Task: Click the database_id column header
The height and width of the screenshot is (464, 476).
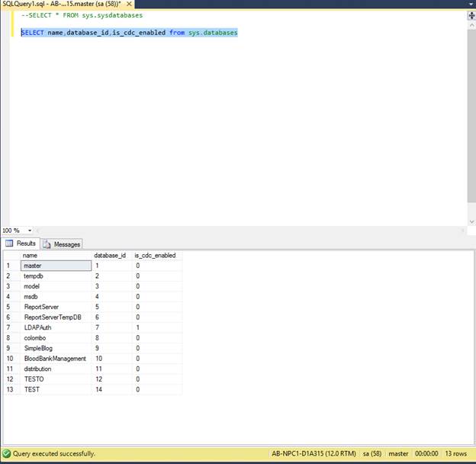Action: [x=111, y=256]
